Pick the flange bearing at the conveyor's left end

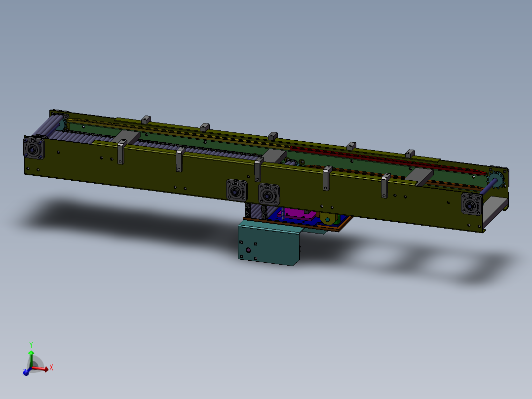(x=34, y=147)
